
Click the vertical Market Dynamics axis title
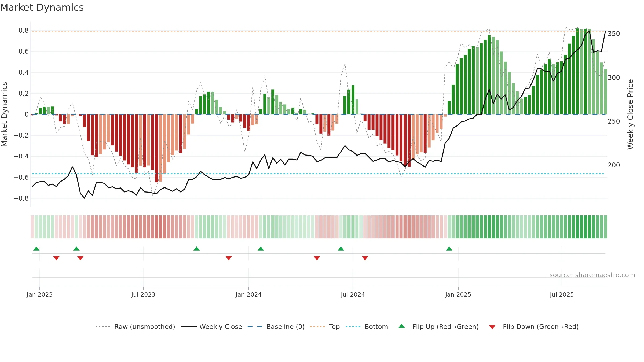click(4, 114)
